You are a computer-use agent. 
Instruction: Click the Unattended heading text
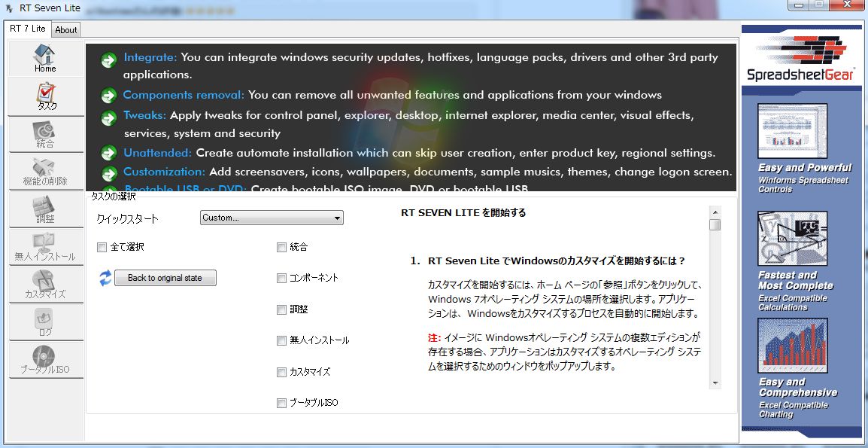(x=157, y=153)
